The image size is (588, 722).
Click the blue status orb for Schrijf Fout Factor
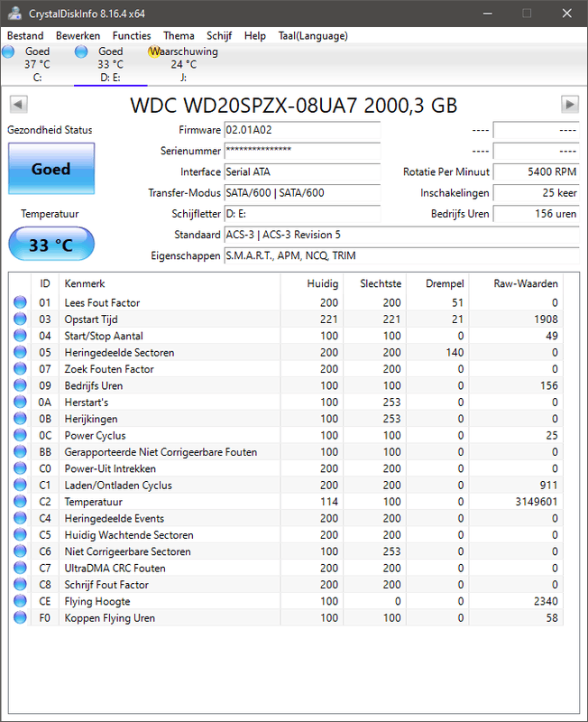tap(20, 584)
